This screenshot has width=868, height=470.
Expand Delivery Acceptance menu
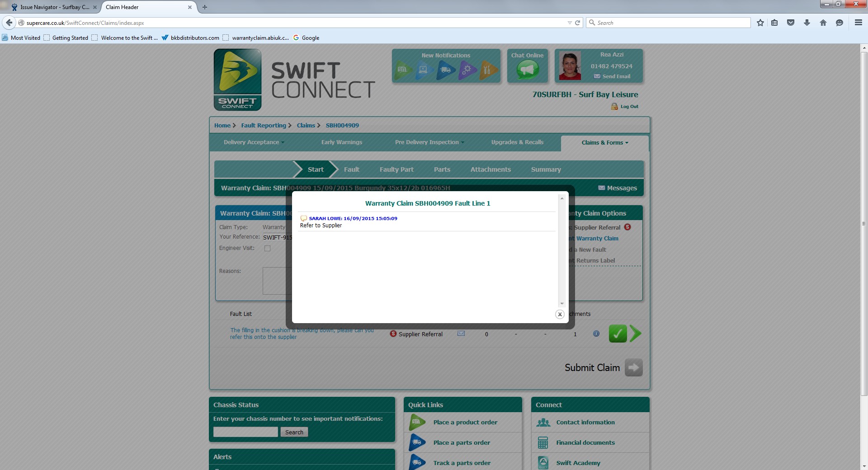pyautogui.click(x=254, y=142)
